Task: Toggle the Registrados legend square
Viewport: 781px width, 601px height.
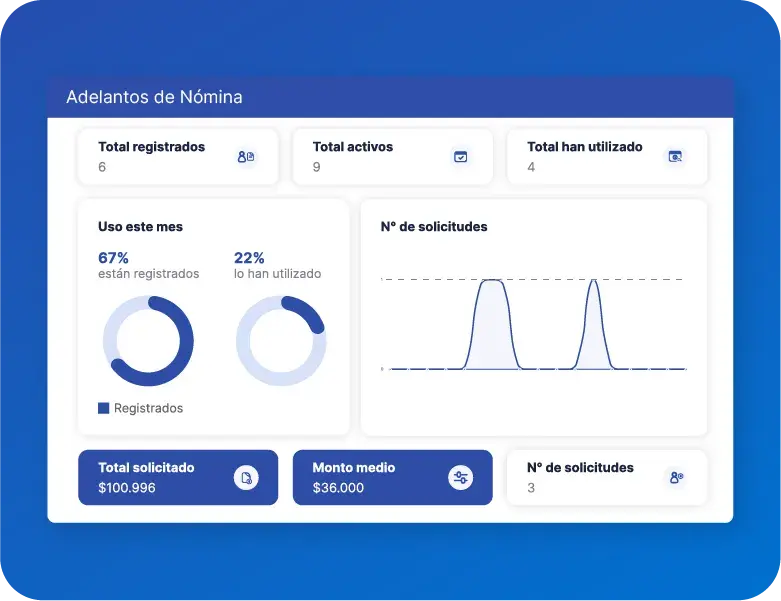Action: (104, 408)
